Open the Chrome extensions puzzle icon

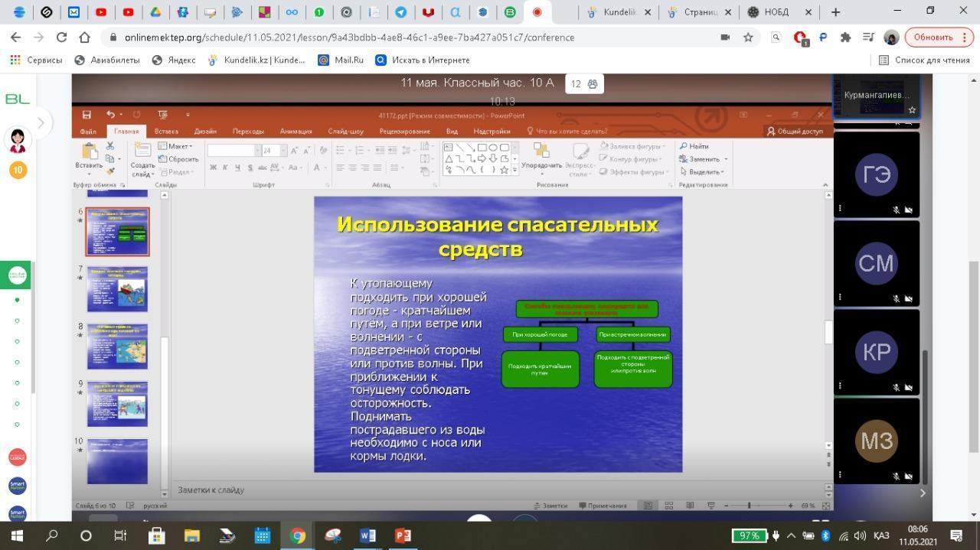(x=845, y=37)
